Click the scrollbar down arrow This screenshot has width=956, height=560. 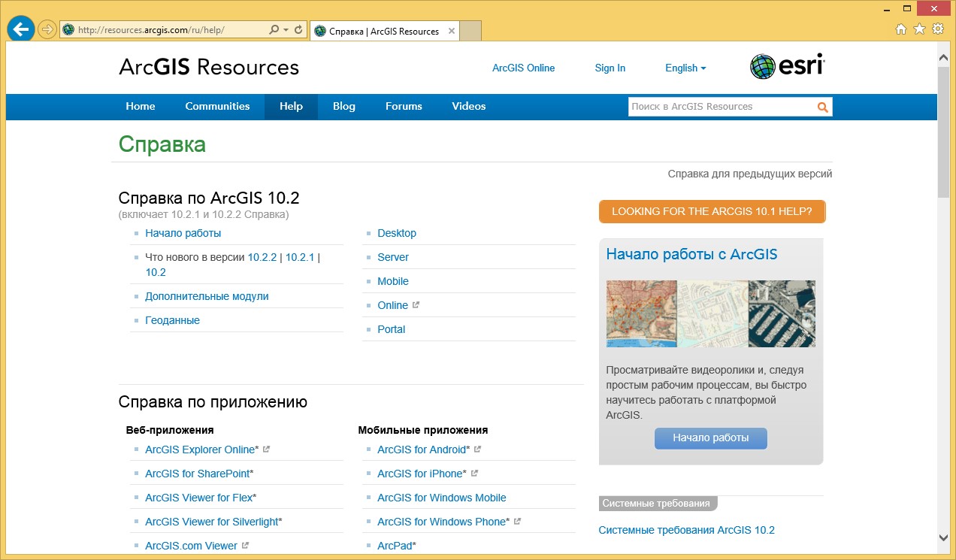point(943,537)
